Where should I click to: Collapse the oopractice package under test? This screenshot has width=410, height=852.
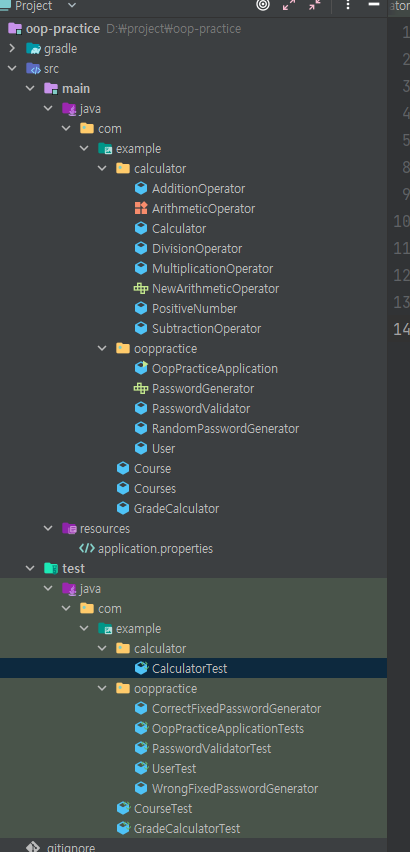click(x=103, y=689)
